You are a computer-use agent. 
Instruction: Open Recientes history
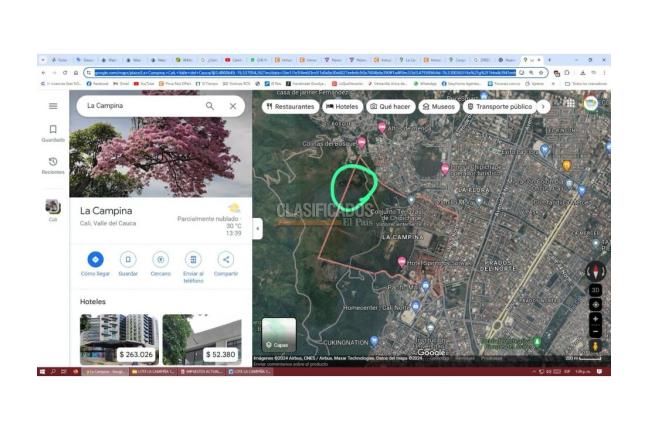coord(53,165)
